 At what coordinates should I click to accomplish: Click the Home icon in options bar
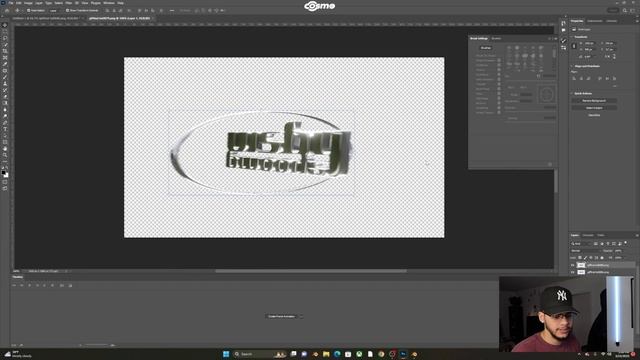7,10
